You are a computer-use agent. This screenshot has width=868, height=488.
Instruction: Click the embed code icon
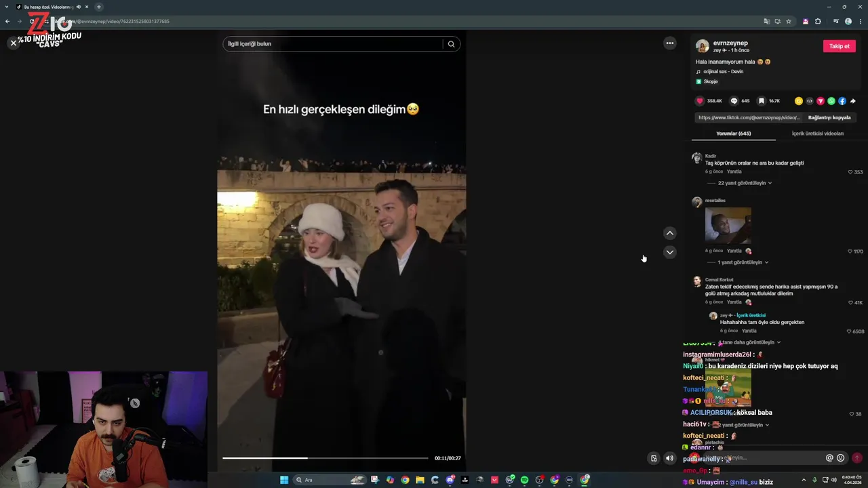pos(810,101)
